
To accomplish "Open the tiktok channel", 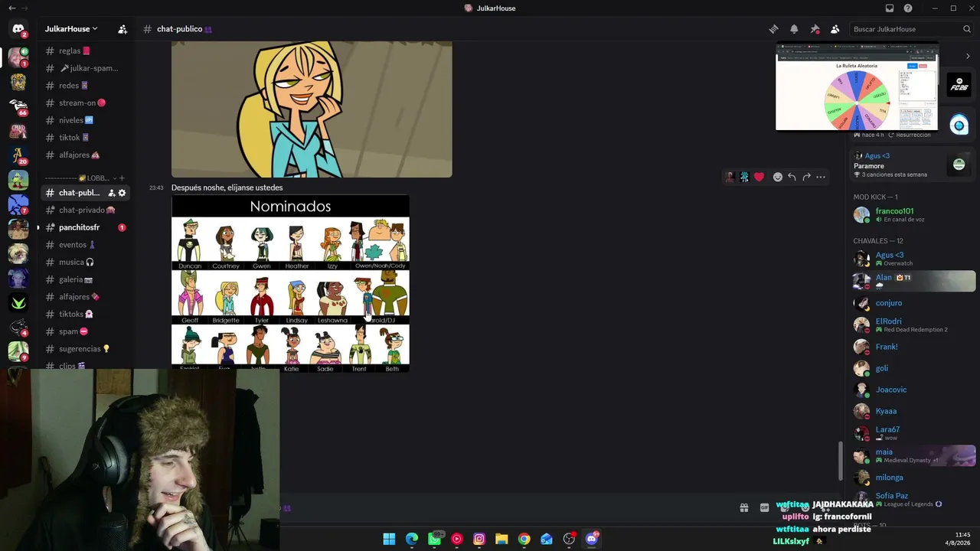I will pos(84,138).
